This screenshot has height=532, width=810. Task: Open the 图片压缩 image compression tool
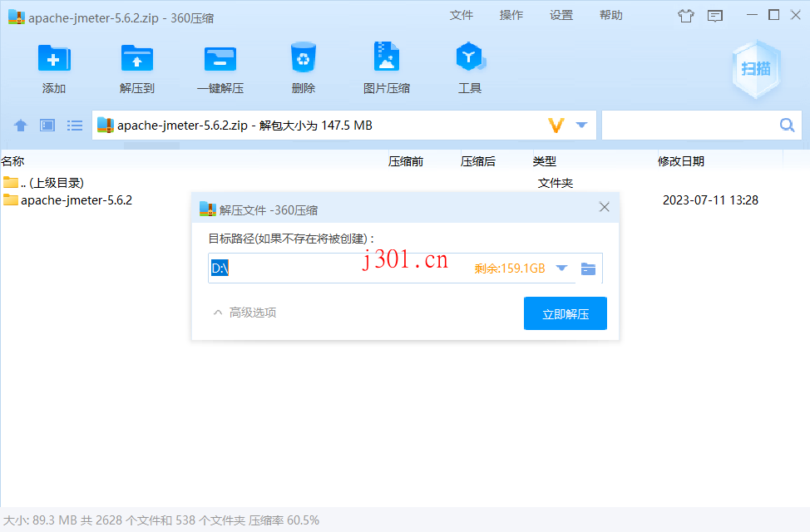point(387,57)
